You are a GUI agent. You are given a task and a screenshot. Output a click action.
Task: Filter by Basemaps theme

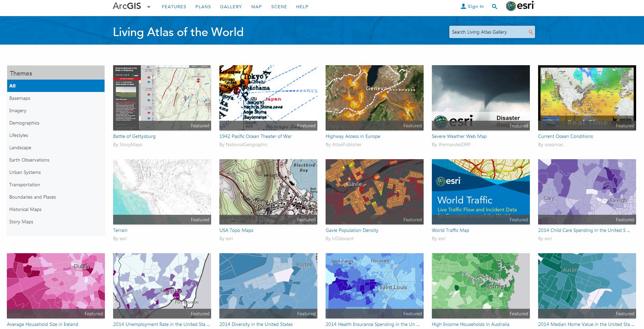[x=20, y=98]
